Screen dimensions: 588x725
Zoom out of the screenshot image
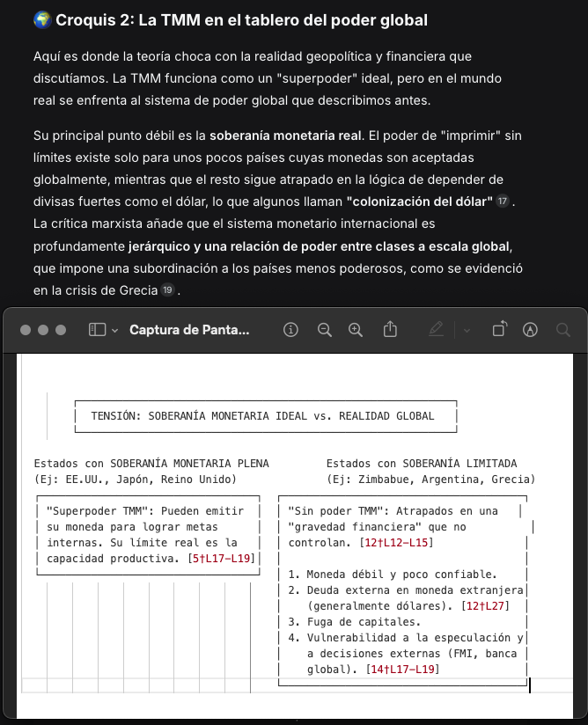[x=325, y=330]
